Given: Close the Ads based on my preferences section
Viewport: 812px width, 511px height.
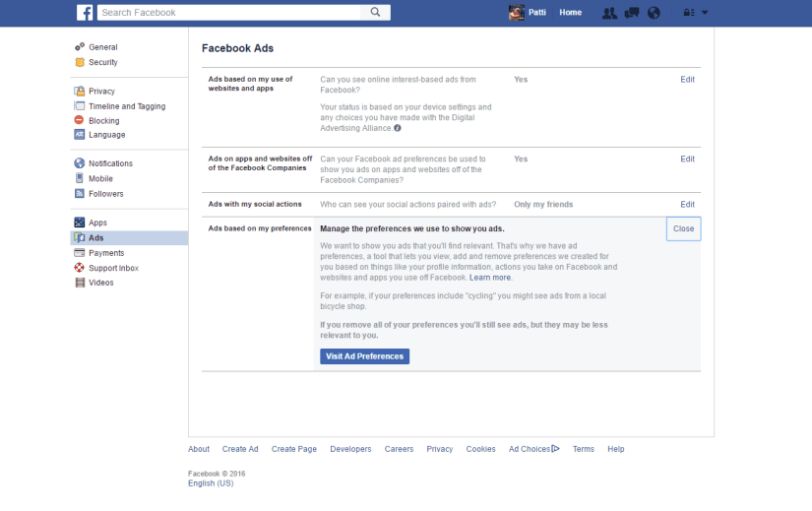Looking at the screenshot, I should click(684, 228).
